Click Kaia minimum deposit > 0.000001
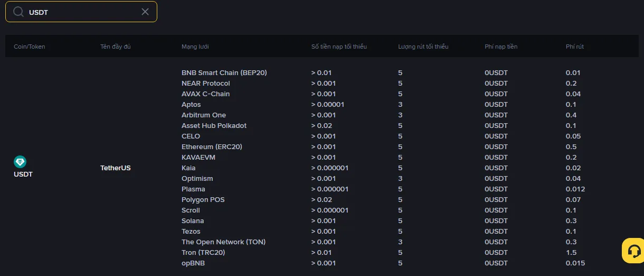 [x=330, y=168]
